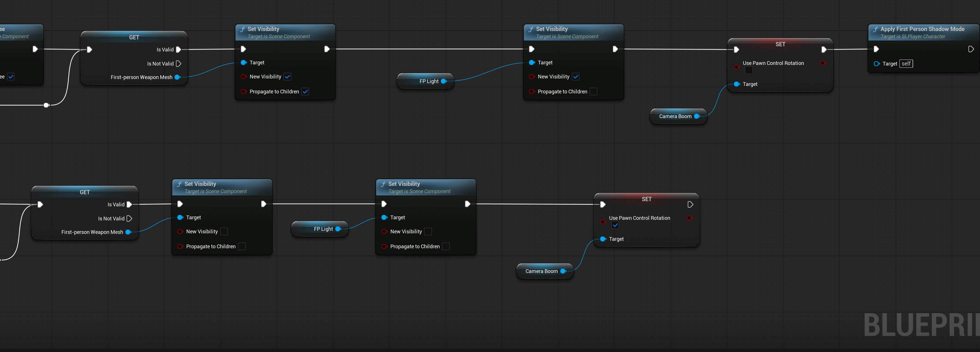
Task: Click the Target pin on upper weapon-mesh Set Visibility
Action: pyautogui.click(x=243, y=62)
